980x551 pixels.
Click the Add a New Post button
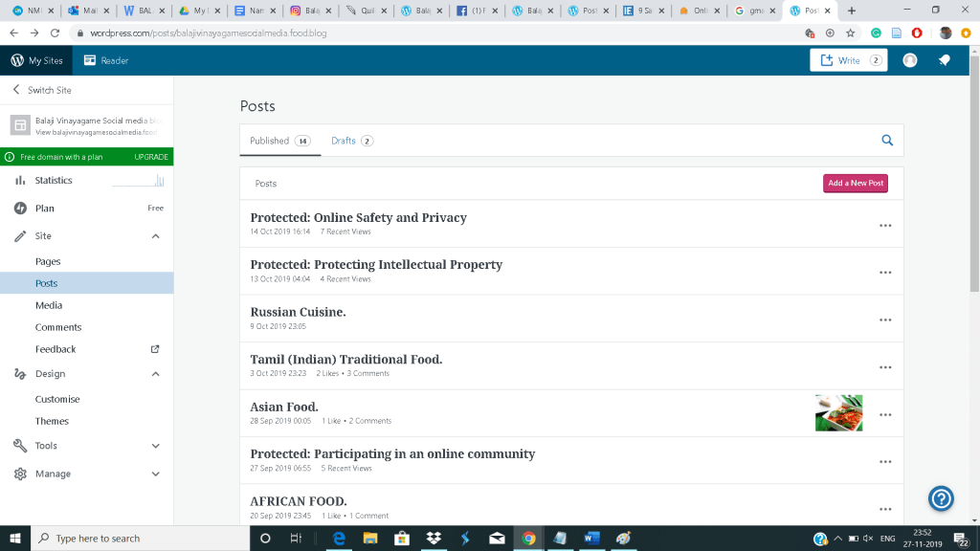click(x=855, y=183)
